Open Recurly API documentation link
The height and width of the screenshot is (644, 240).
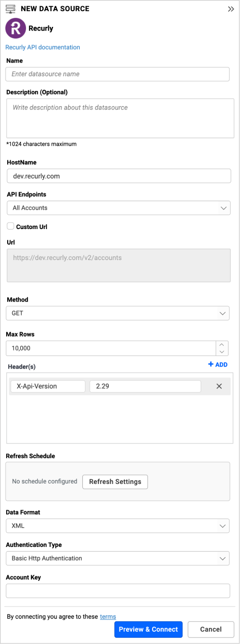pyautogui.click(x=43, y=47)
